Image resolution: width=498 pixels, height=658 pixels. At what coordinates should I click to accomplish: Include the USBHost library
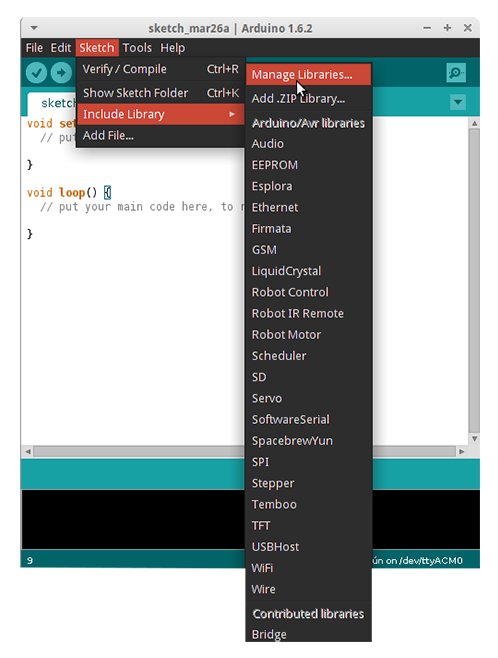pyautogui.click(x=309, y=546)
